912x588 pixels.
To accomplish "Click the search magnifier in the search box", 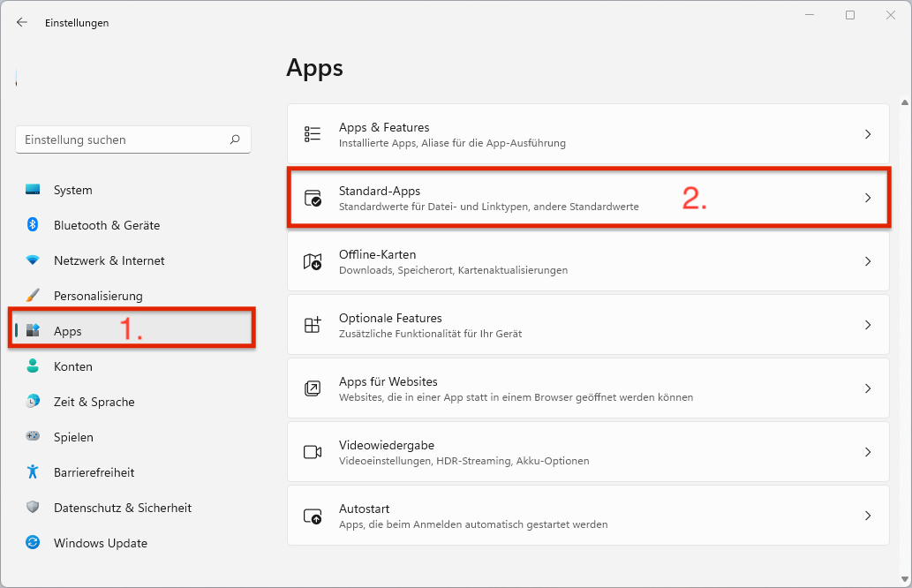I will (235, 139).
